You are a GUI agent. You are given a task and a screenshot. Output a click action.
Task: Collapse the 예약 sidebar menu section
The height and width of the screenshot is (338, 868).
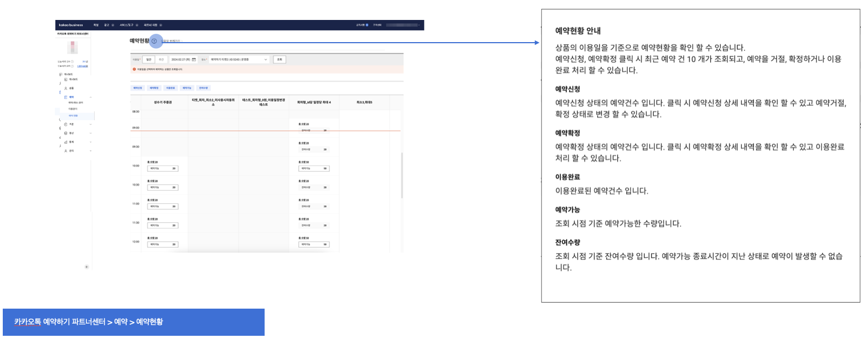click(x=90, y=97)
